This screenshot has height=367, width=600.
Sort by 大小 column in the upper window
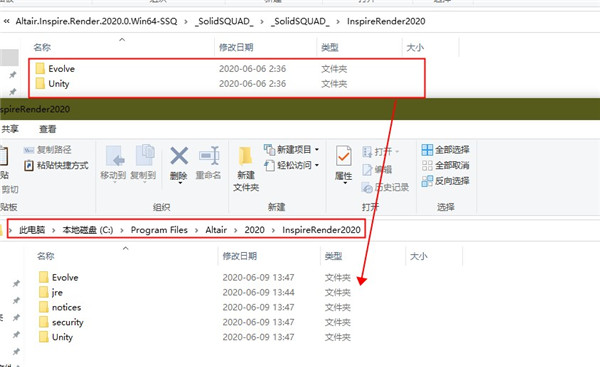pos(415,47)
